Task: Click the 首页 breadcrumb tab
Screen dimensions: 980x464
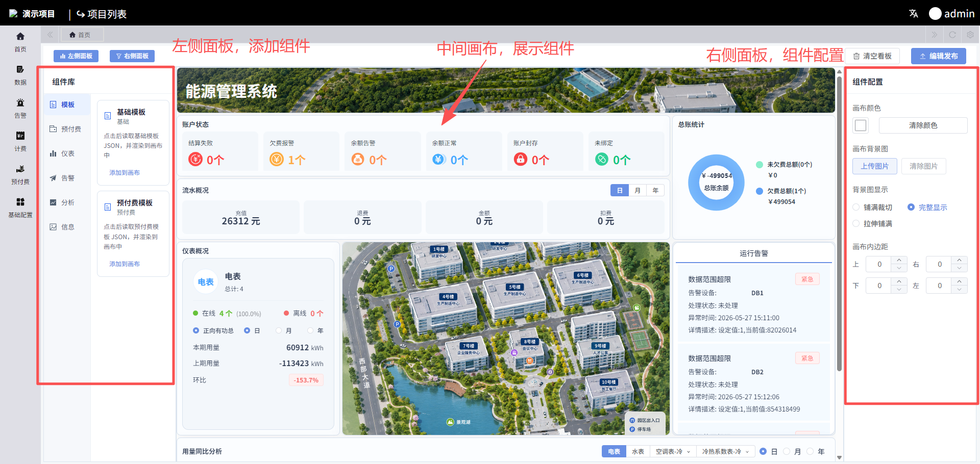Action: click(x=82, y=35)
